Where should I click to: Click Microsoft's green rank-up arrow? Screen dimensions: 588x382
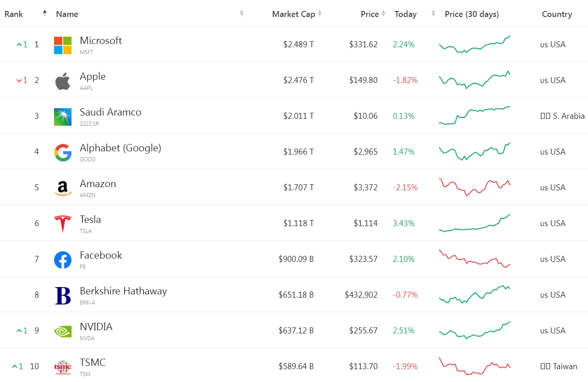pyautogui.click(x=19, y=44)
